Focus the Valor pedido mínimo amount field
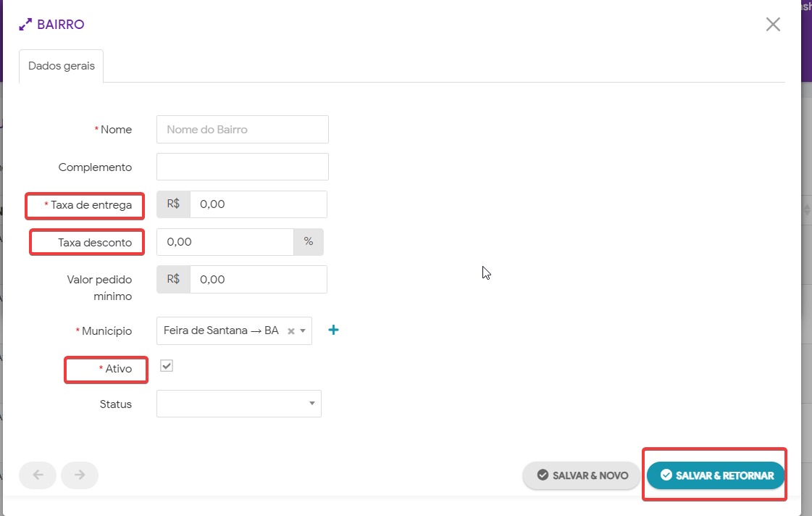812x516 pixels. point(258,280)
